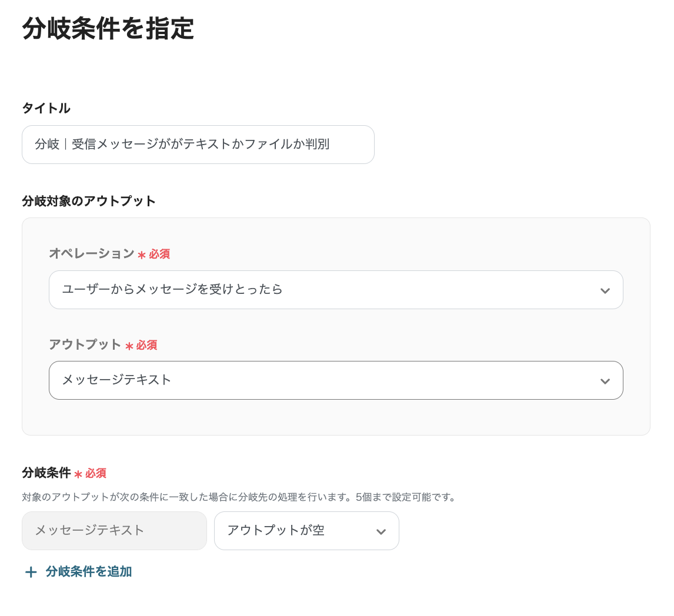This screenshot has width=674, height=616.
Task: Click the 分岐条件を追加 link
Action: pyautogui.click(x=88, y=571)
